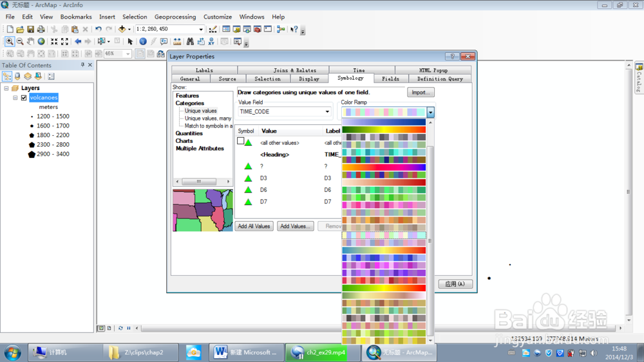Save the map with the floppy icon
This screenshot has height=362, width=644.
tap(30, 29)
